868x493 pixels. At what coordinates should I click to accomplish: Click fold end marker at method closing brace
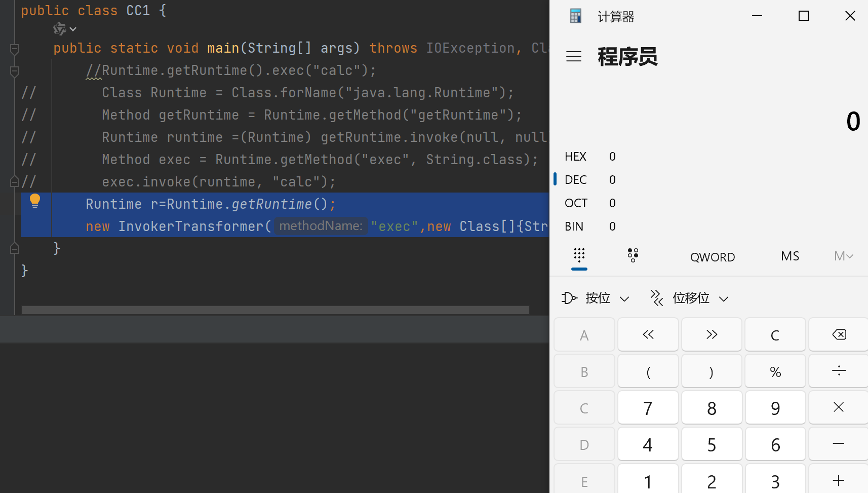pos(15,248)
